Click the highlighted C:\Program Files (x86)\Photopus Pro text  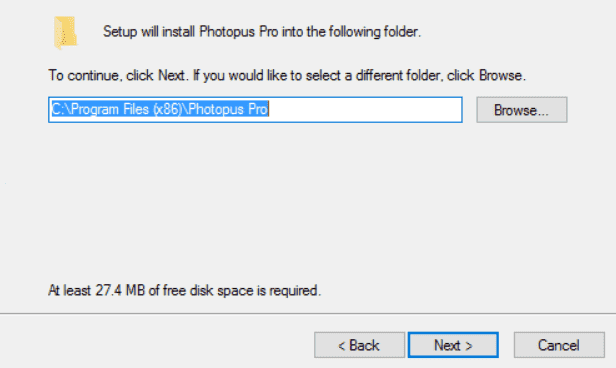click(x=160, y=109)
